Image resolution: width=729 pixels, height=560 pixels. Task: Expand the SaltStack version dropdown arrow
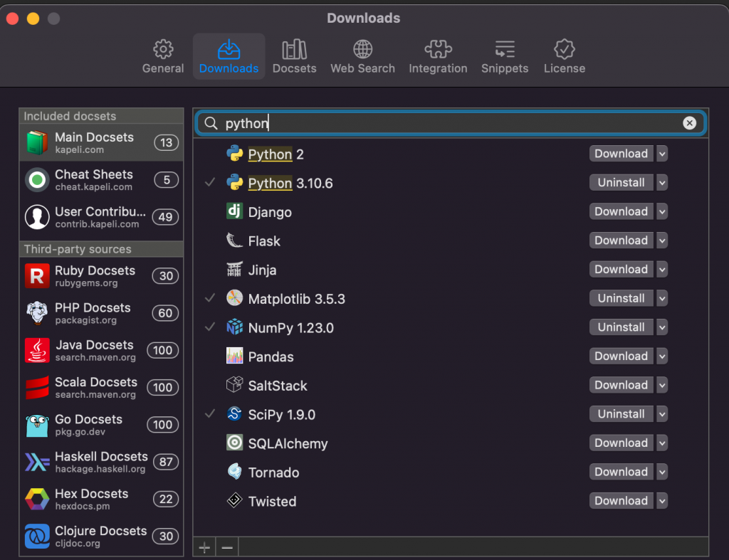coord(662,385)
